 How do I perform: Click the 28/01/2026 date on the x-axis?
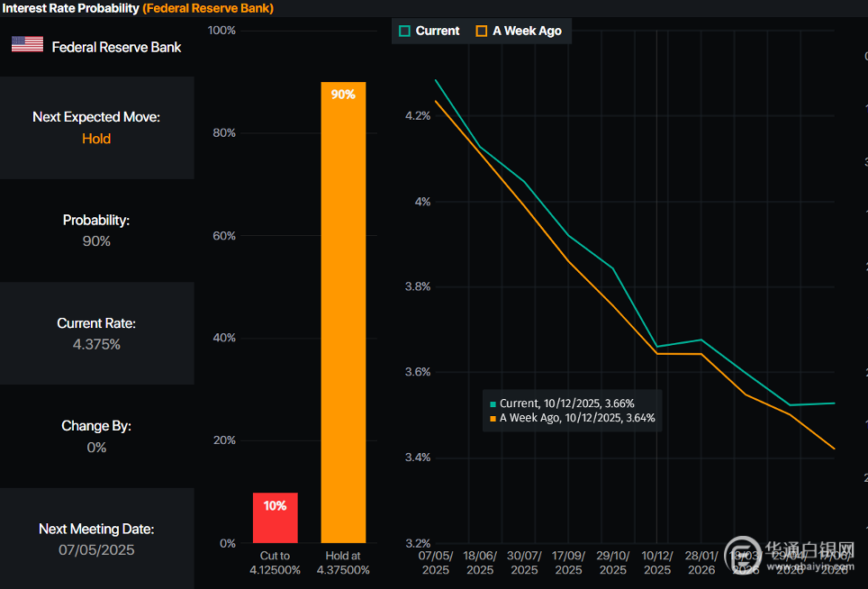(701, 563)
